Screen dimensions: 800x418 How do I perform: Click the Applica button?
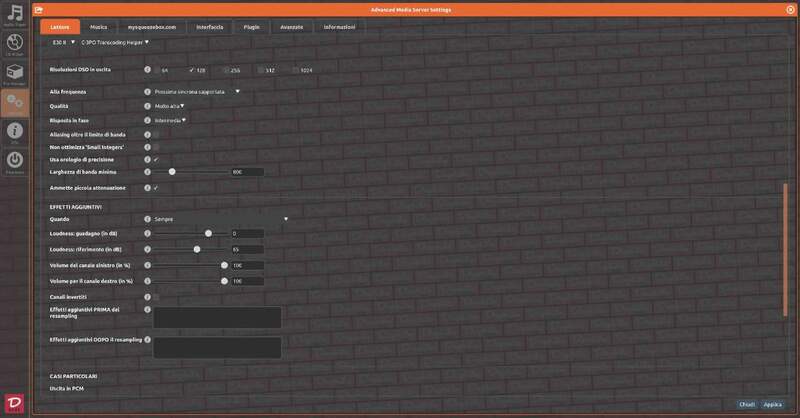773,405
